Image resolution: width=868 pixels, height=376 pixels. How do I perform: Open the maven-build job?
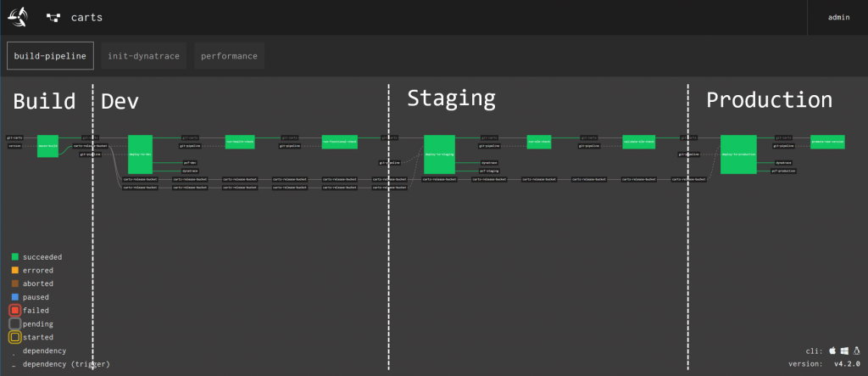coord(47,146)
